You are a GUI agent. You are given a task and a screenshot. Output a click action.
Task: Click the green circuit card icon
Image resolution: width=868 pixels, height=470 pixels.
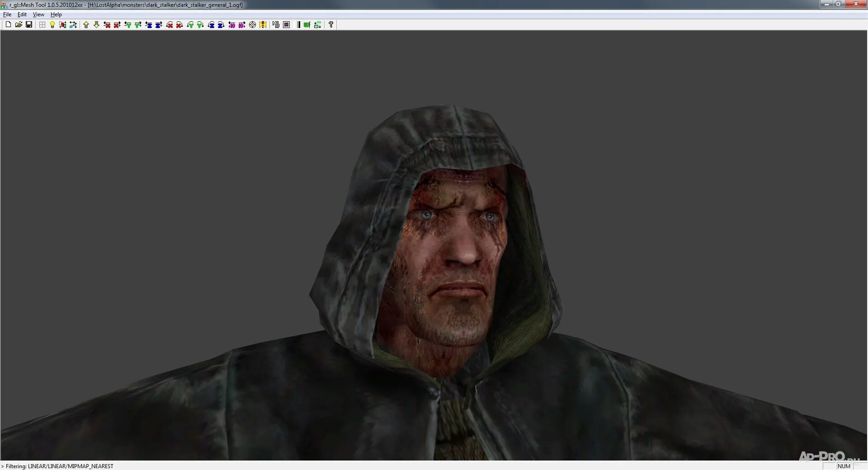(x=307, y=25)
